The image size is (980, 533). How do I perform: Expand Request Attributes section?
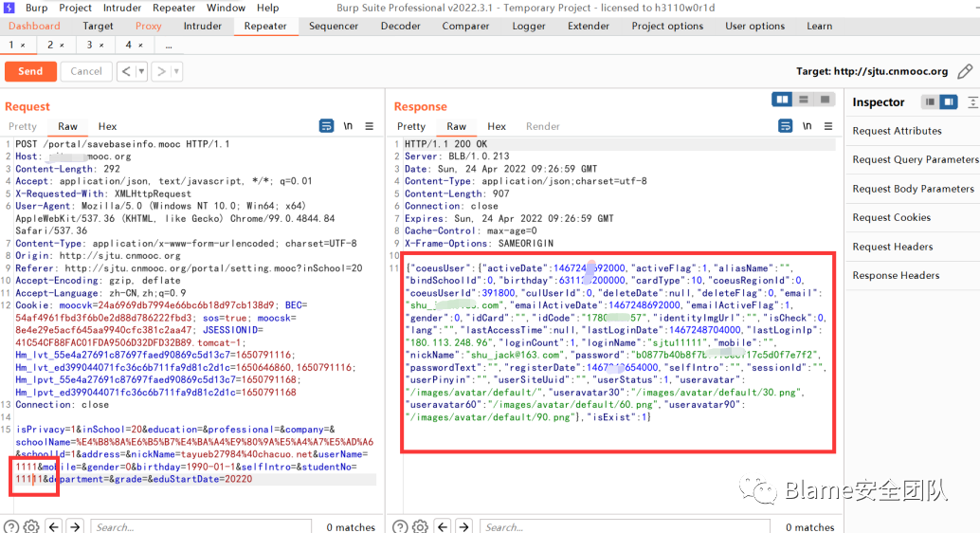897,131
